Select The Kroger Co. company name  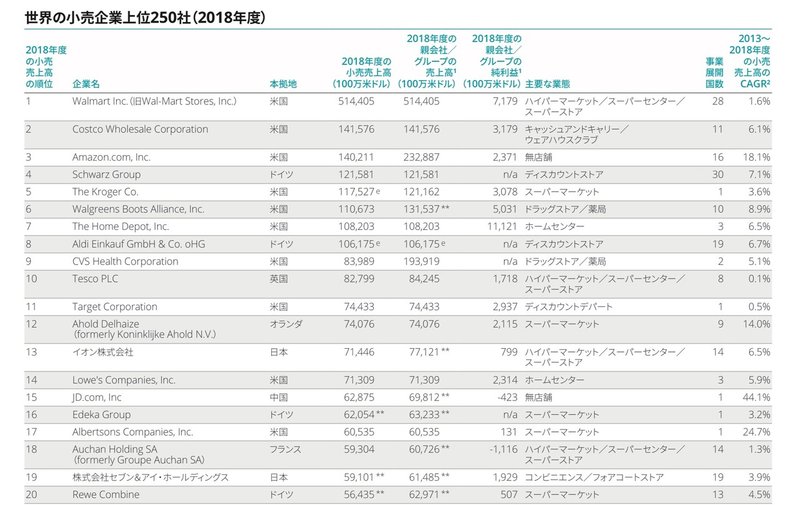coord(105,192)
